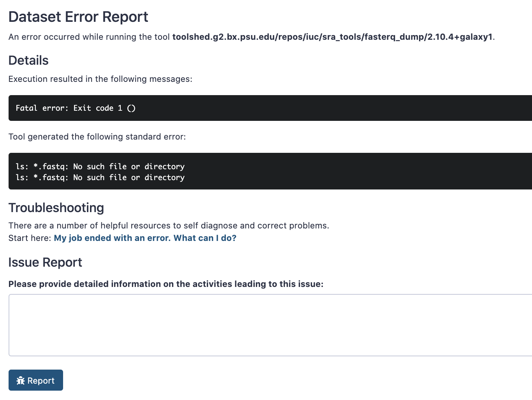532x400 pixels.
Task: Click the "Issue Report" heading
Action: click(45, 262)
